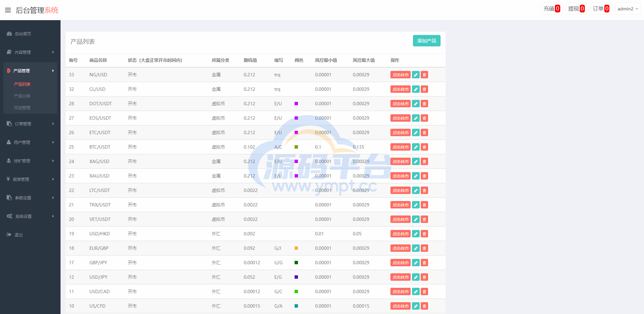Expand the 挖矿管理 sidebar menu
The height and width of the screenshot is (314, 644).
[30, 161]
